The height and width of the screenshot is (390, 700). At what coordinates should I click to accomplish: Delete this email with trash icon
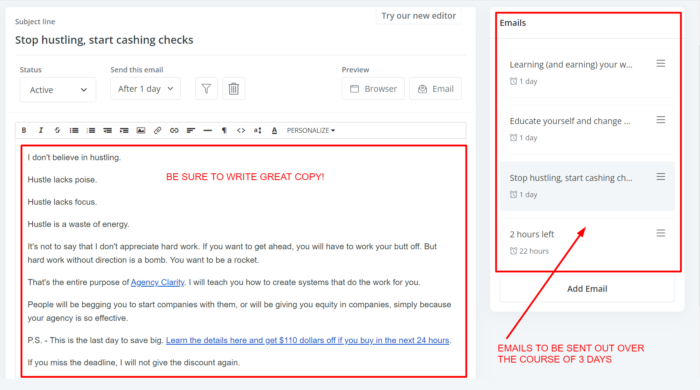(x=233, y=88)
